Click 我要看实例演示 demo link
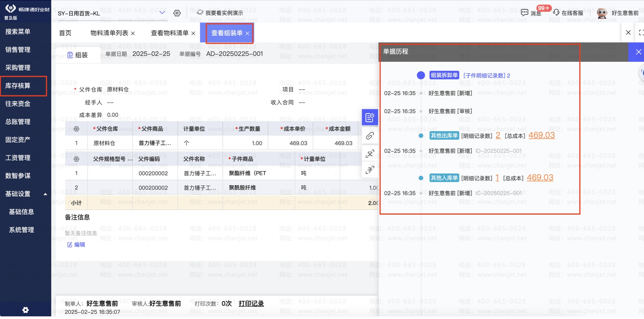Screen dimensions: 644x319 (x=224, y=13)
